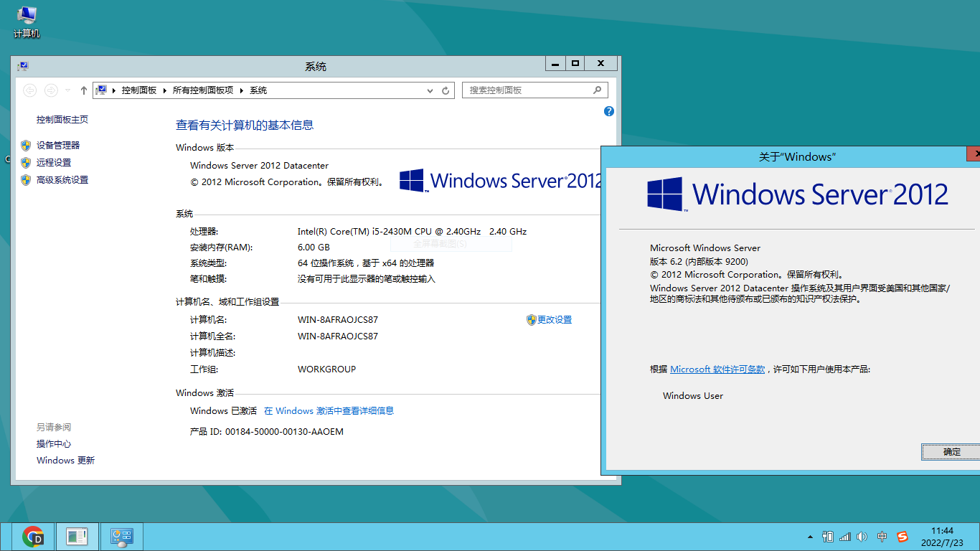This screenshot has height=551, width=980.
Task: Show hidden tray icons arrow
Action: pyautogui.click(x=811, y=537)
